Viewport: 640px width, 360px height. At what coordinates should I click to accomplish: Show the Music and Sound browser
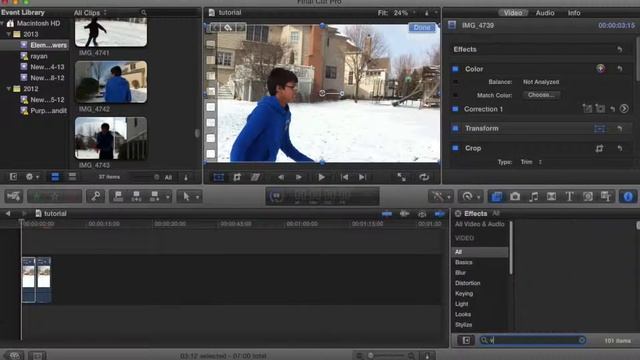tap(533, 197)
